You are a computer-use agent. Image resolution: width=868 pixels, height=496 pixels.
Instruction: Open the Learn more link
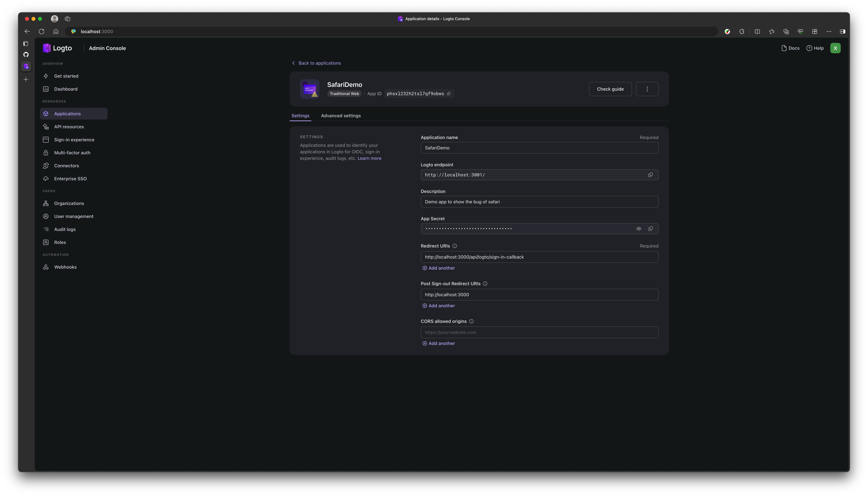tap(369, 158)
